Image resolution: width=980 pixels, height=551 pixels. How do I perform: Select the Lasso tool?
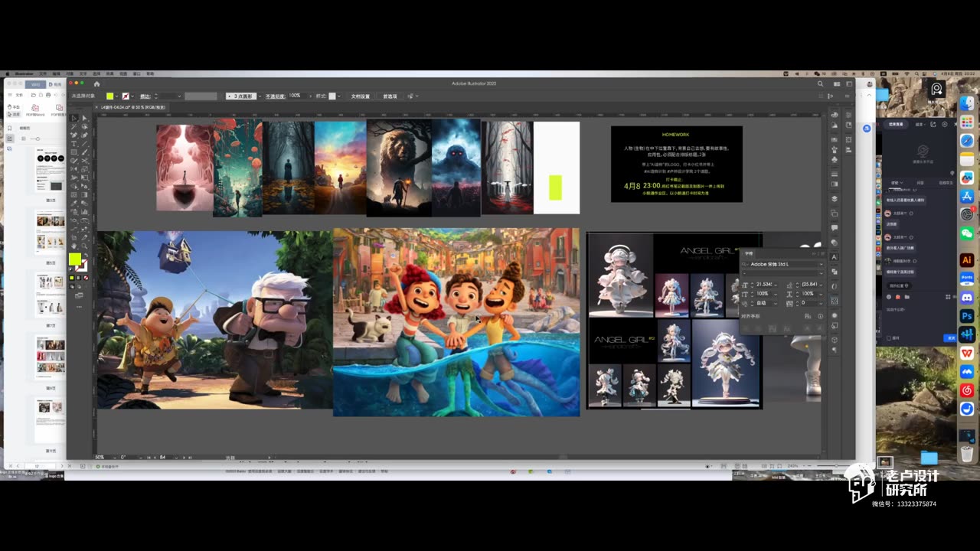point(83,126)
